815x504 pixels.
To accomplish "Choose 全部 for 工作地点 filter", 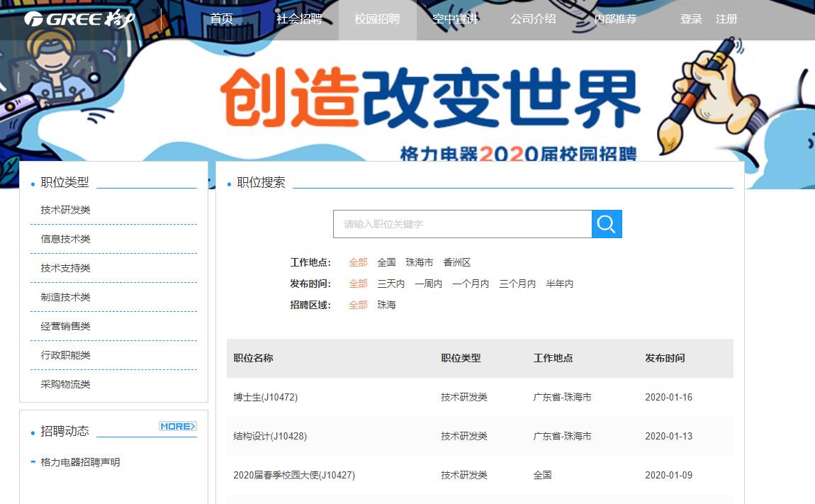I will [x=358, y=263].
